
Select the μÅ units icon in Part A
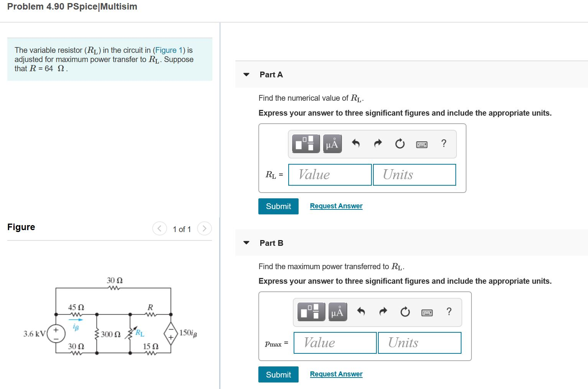[x=332, y=144]
